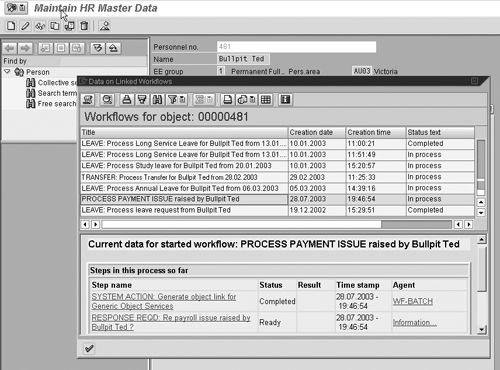
Task: Click the down arrow of workflow table scrollbar
Action: pos(481,212)
